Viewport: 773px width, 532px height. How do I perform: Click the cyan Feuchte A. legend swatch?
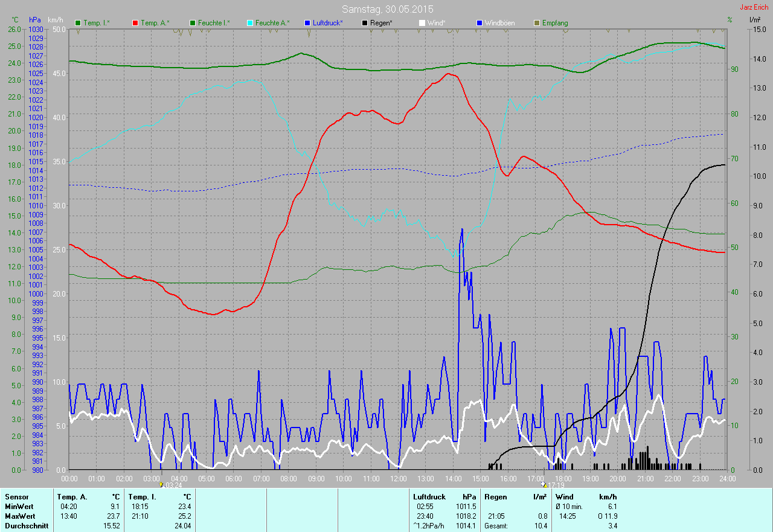249,23
